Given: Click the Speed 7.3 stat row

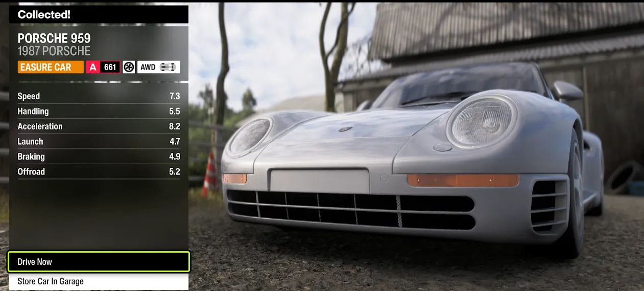Looking at the screenshot, I should (x=99, y=96).
